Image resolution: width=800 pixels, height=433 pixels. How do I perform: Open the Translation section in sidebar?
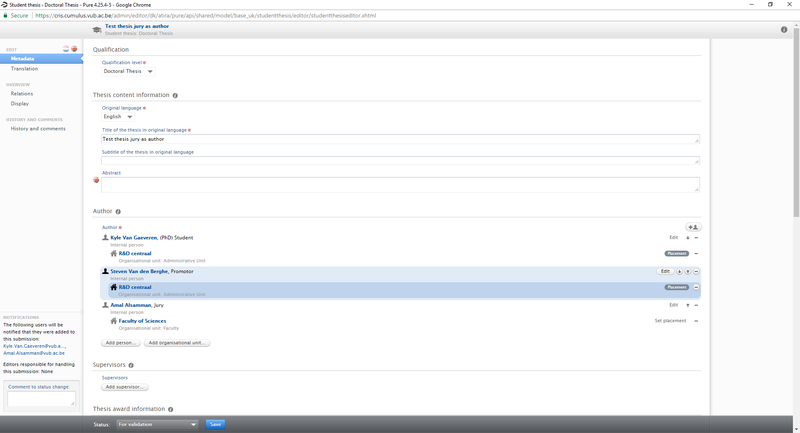coord(25,68)
